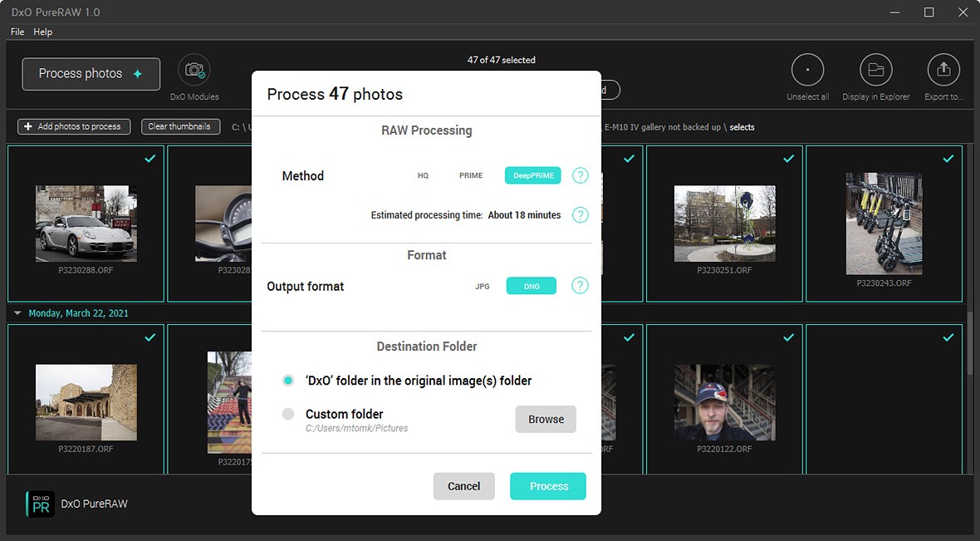The height and width of the screenshot is (541, 980).
Task: Open the DxO Modules camera icon
Action: (194, 71)
